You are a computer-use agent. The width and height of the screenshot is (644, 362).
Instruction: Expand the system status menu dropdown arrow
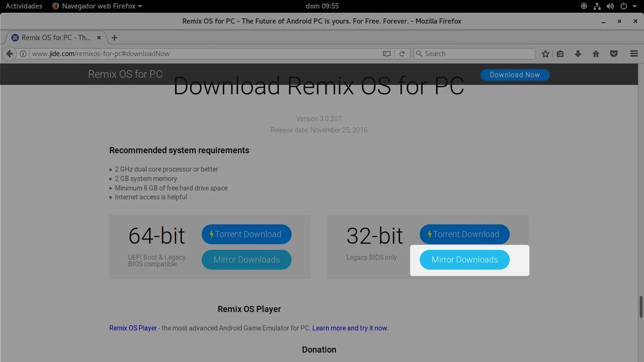(635, 6)
